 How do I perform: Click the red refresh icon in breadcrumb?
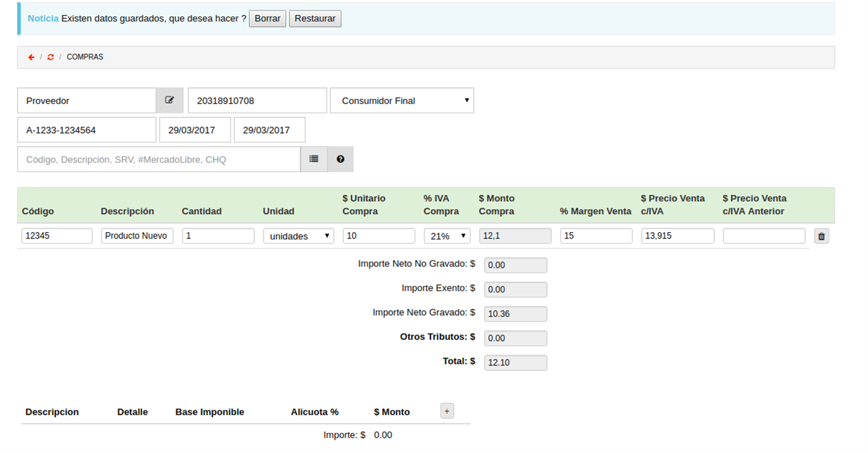click(51, 57)
